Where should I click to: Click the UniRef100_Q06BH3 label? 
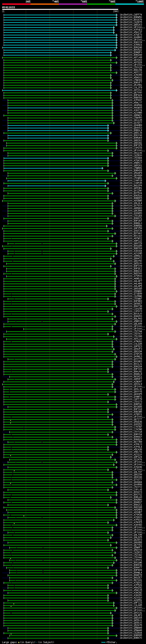(131, 37)
